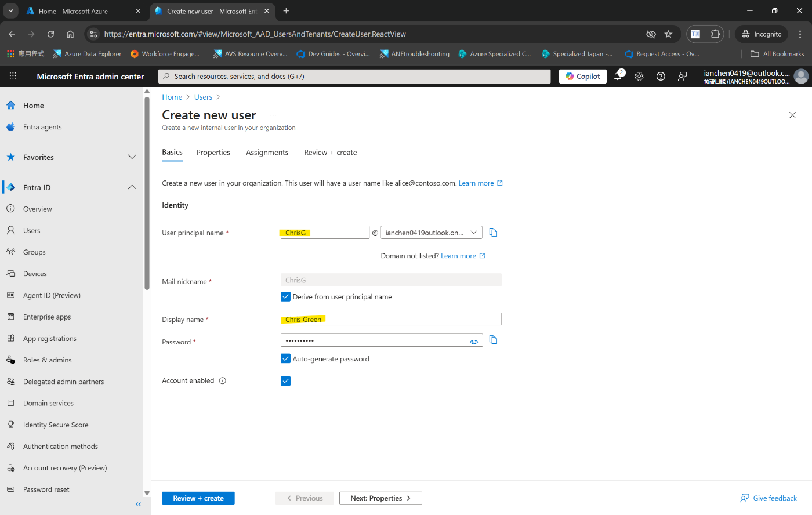Image resolution: width=812 pixels, height=515 pixels.
Task: Show password with the eye icon
Action: coord(474,342)
